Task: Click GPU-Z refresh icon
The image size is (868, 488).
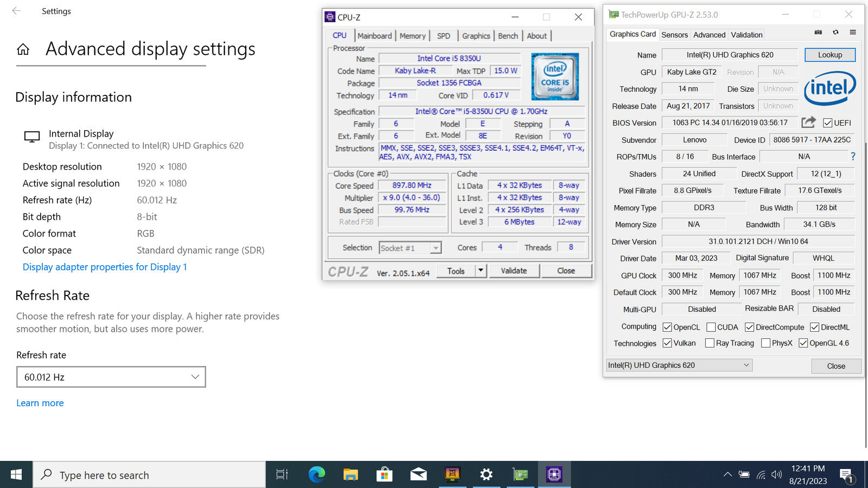Action: 835,33
